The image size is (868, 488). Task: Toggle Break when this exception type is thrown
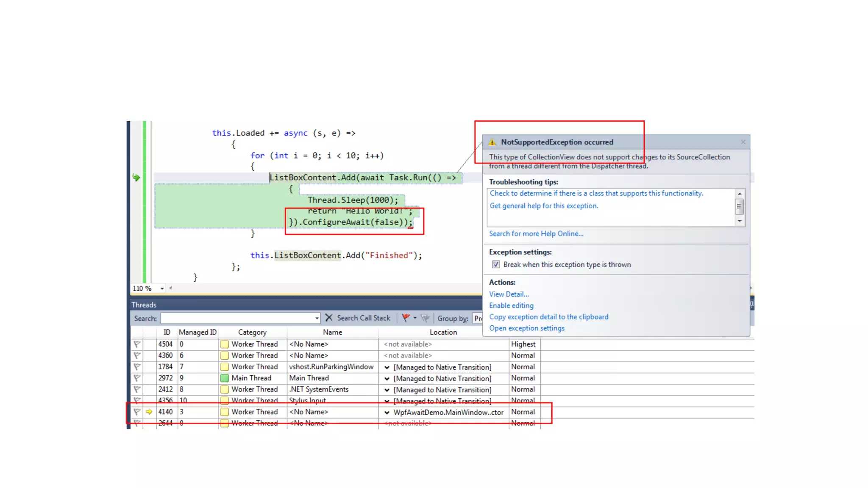coord(496,265)
